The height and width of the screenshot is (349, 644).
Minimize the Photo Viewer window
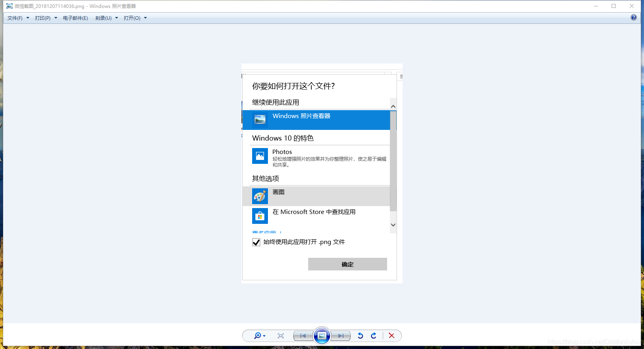596,6
